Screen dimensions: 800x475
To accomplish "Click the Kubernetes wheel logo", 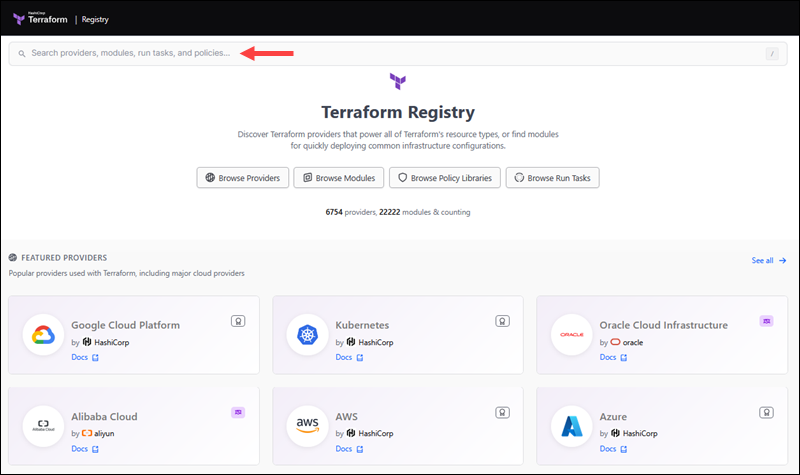I will [x=307, y=335].
